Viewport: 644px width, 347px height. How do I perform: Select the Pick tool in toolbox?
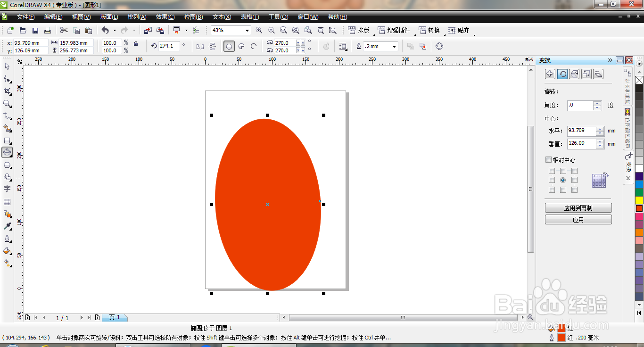click(x=7, y=66)
